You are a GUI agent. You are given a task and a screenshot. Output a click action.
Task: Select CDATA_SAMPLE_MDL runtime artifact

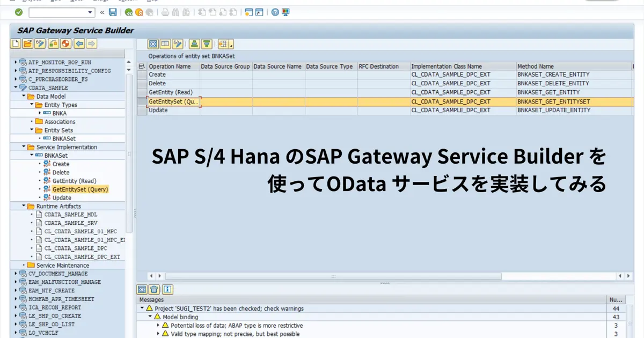[71, 215]
